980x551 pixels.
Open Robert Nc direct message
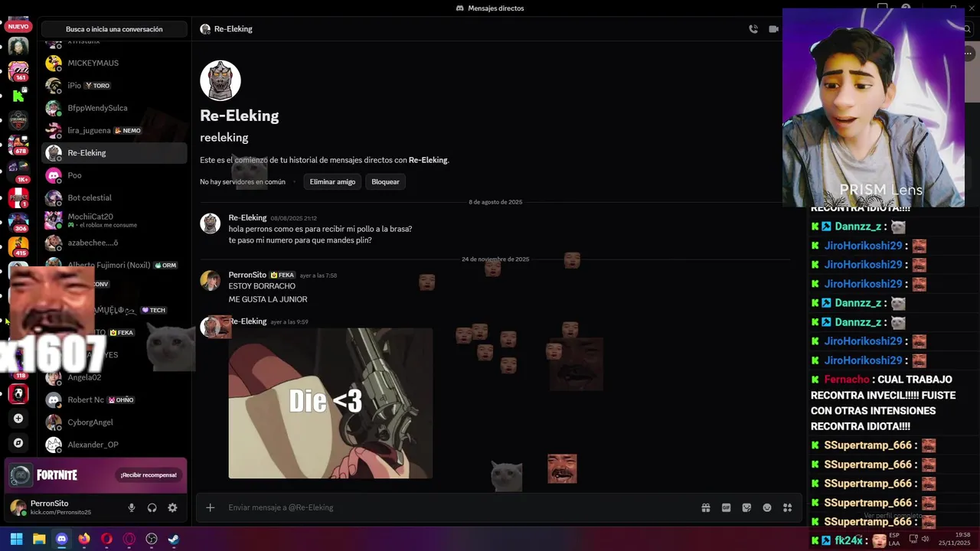click(x=114, y=399)
